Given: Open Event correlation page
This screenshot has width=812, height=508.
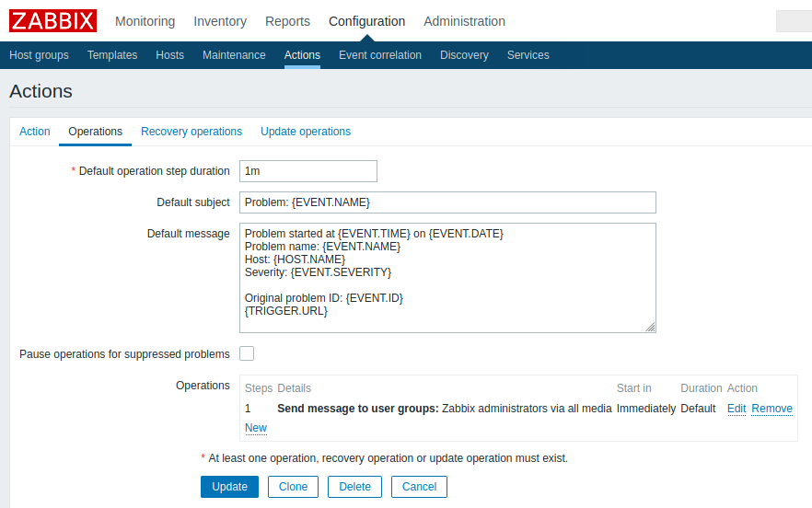Looking at the screenshot, I should coord(379,55).
